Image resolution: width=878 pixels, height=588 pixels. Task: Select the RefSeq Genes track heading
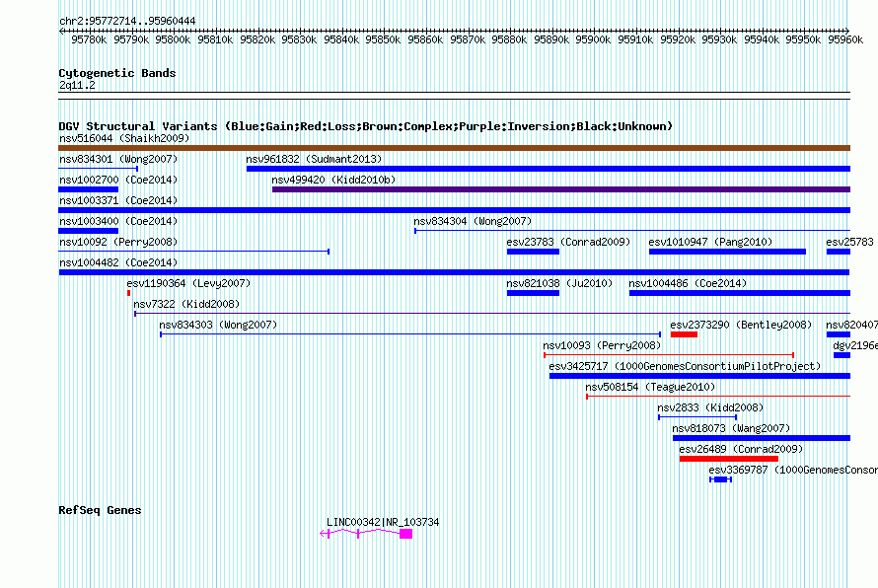[x=100, y=510]
